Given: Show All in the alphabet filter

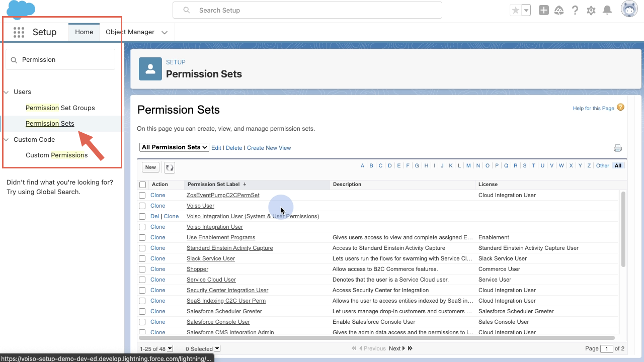Looking at the screenshot, I should pyautogui.click(x=618, y=165).
